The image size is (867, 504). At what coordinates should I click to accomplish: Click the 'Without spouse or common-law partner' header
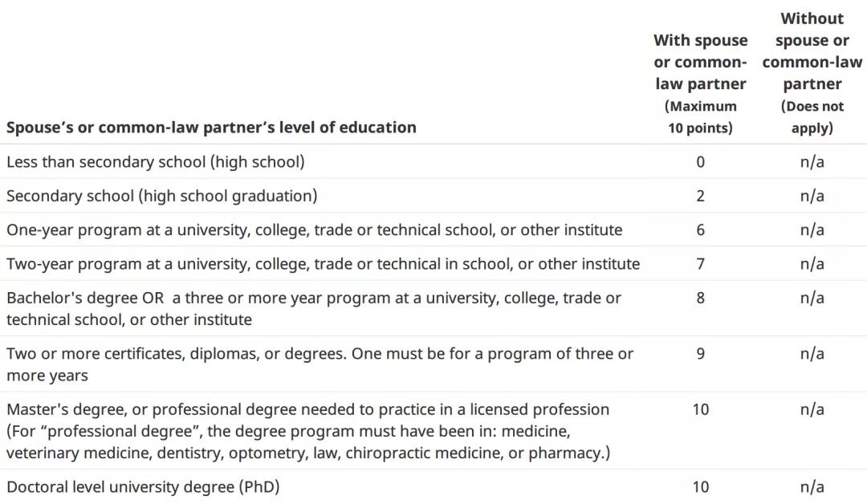tap(812, 72)
